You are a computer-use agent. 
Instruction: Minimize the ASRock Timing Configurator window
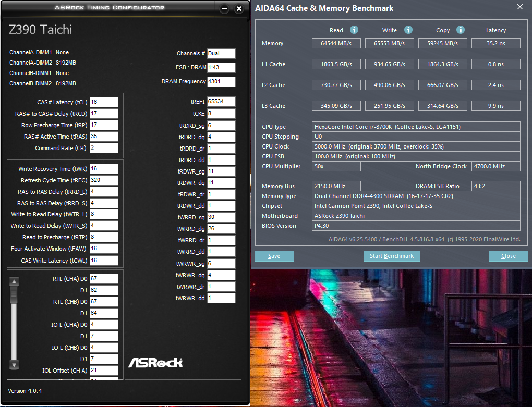tap(224, 9)
